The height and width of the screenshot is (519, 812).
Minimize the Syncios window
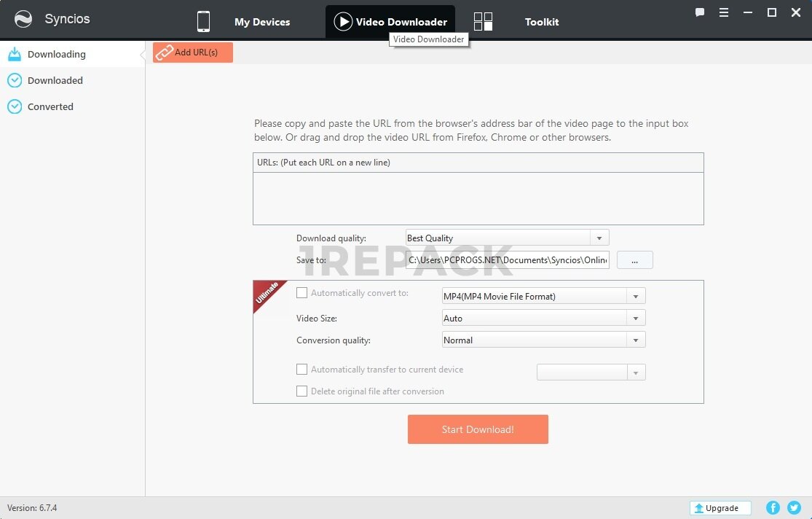[x=748, y=12]
